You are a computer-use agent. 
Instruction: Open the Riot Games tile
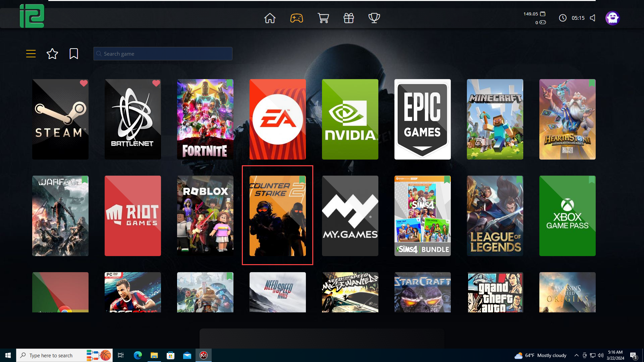point(133,216)
